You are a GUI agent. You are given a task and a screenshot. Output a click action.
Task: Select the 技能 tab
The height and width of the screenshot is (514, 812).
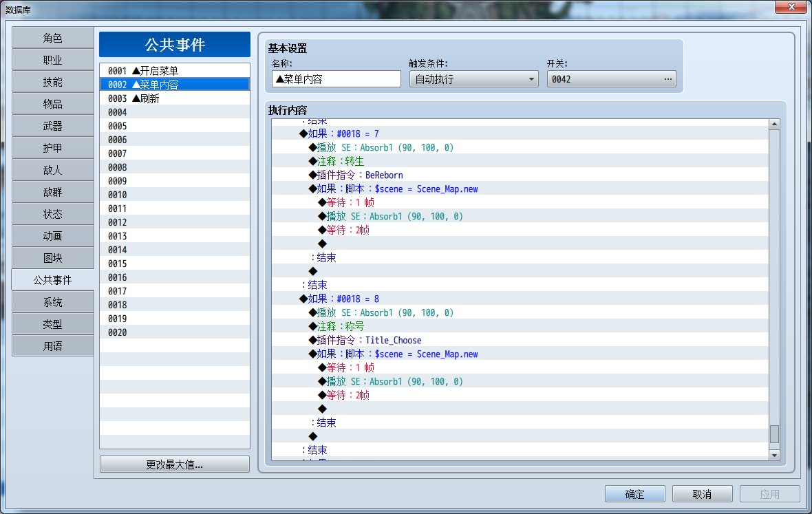point(53,83)
